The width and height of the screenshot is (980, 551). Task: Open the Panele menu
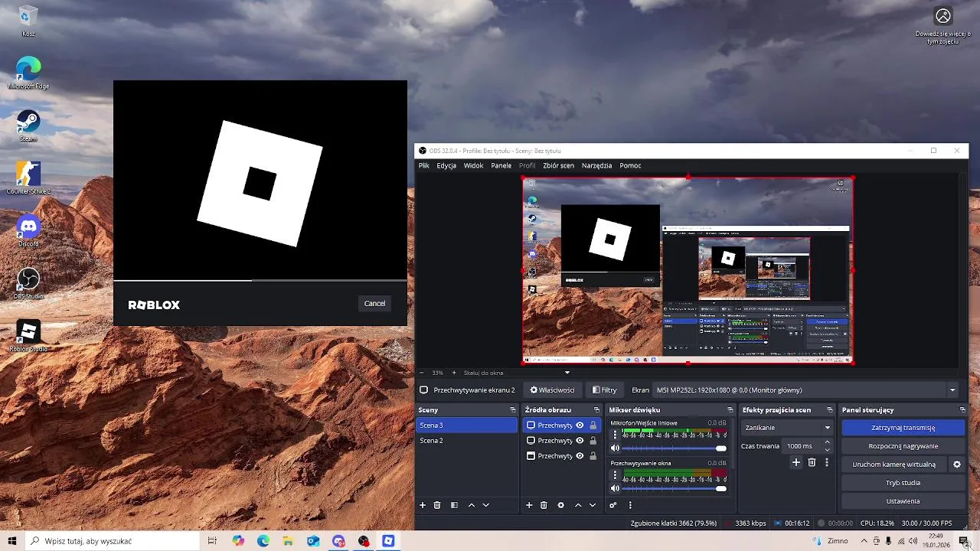[x=501, y=165]
